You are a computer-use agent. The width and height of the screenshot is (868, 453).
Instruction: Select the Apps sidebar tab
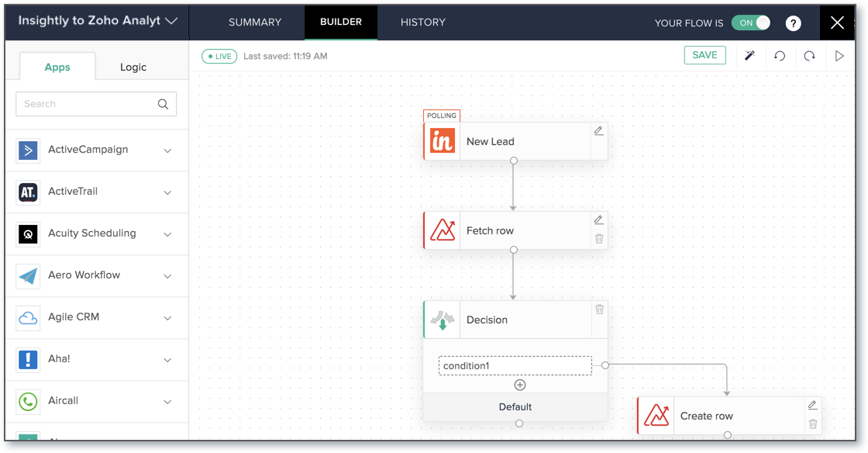[57, 67]
